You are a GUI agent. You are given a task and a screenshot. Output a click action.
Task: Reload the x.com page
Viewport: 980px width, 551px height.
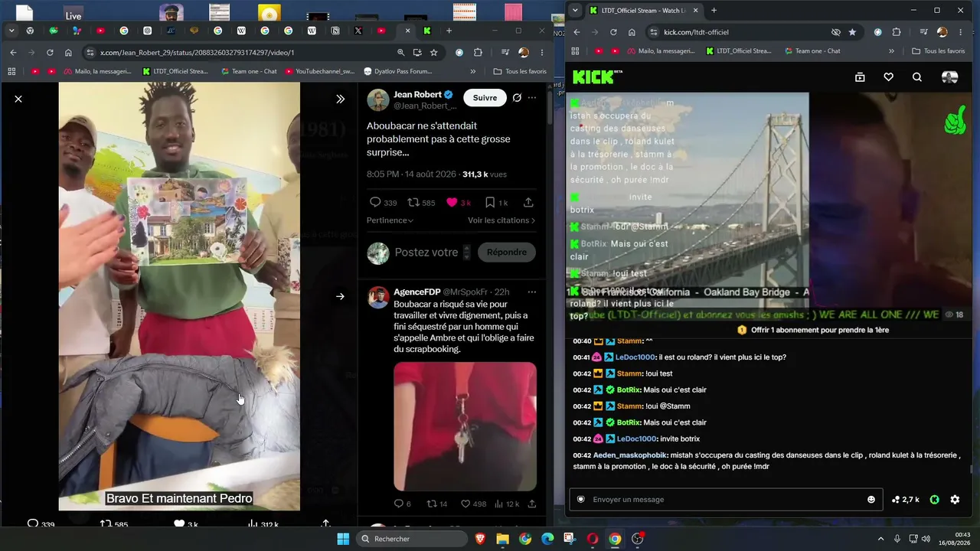(x=50, y=53)
